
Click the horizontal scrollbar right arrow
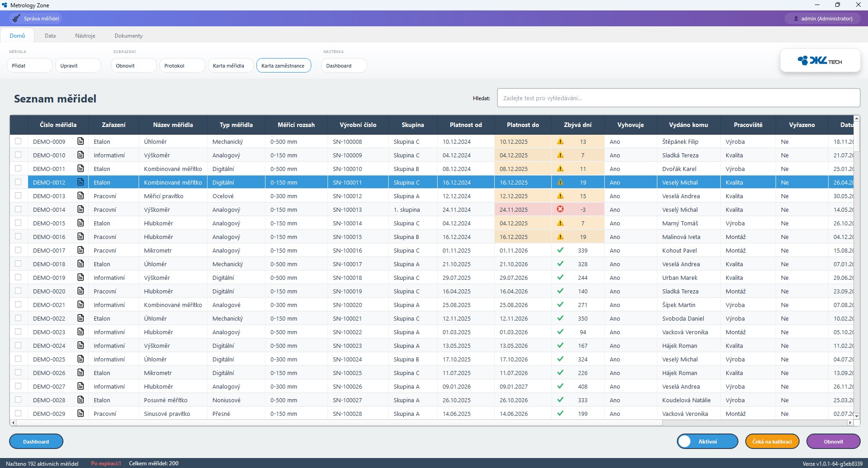coord(850,423)
